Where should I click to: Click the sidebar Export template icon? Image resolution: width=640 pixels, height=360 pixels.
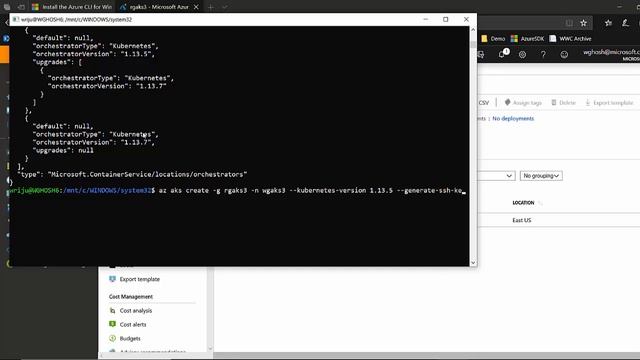pyautogui.click(x=112, y=279)
